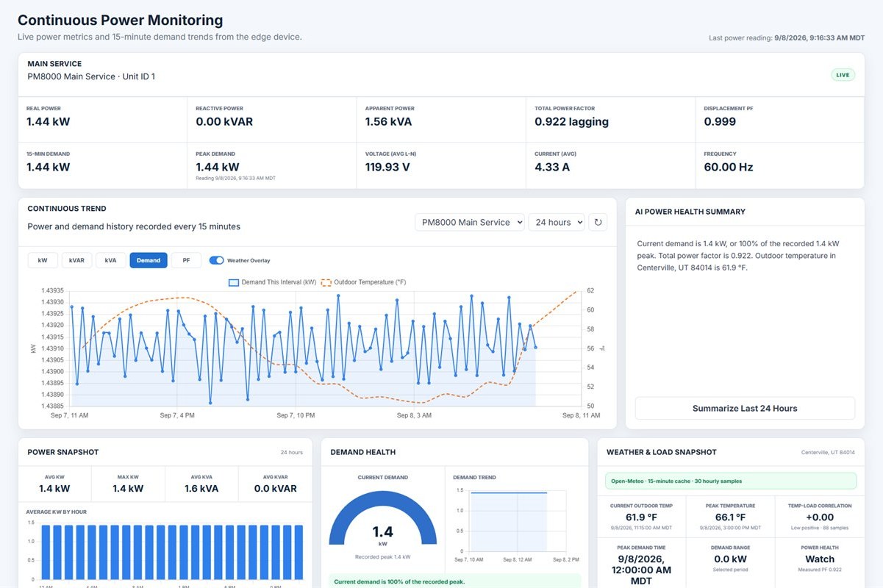883x588 pixels.
Task: Click PM8000 Main Service Unit ID 1 text
Action: pyautogui.click(x=91, y=76)
